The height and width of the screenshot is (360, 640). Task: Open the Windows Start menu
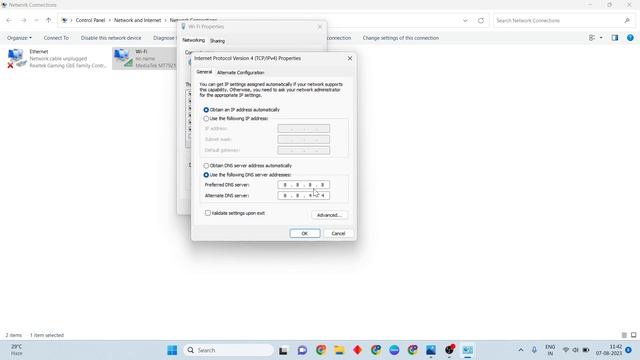point(172,350)
